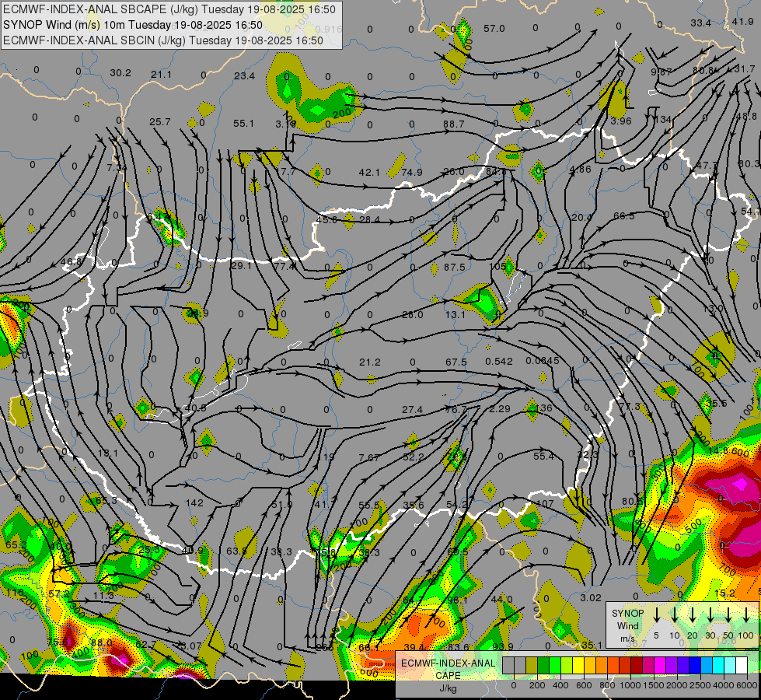Click the map value 3.96
Screen dimensions: 761x700
[x=621, y=121]
